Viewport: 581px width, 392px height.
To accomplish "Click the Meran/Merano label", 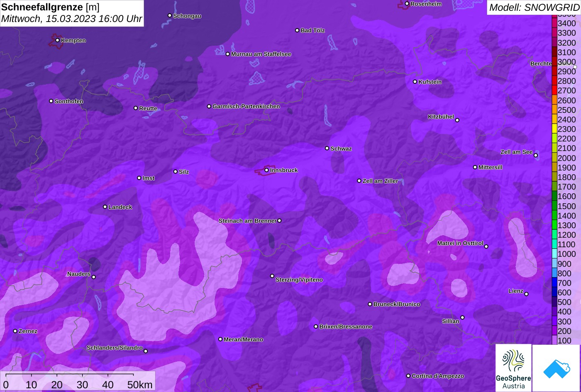I will point(244,339).
